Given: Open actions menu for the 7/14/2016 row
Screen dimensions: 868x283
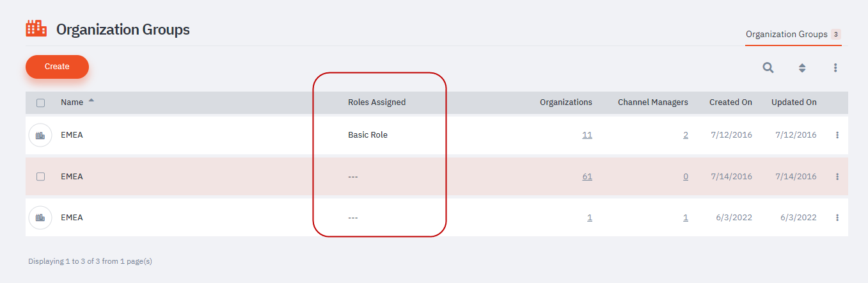Looking at the screenshot, I should 837,177.
